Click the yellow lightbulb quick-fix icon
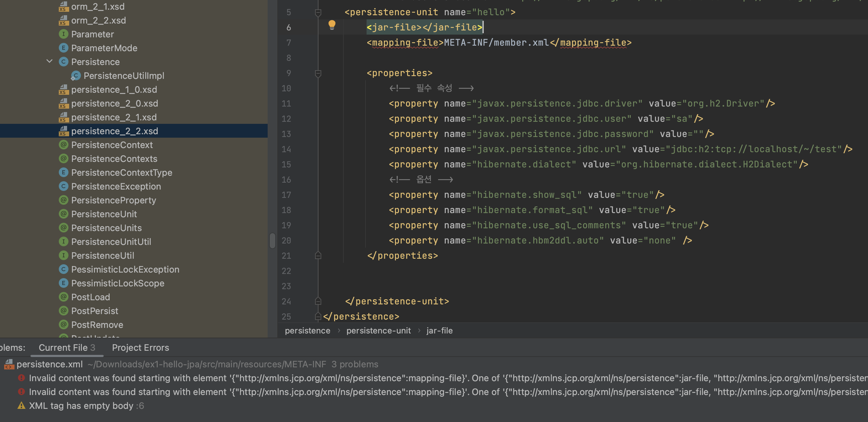This screenshot has width=868, height=422. [332, 25]
